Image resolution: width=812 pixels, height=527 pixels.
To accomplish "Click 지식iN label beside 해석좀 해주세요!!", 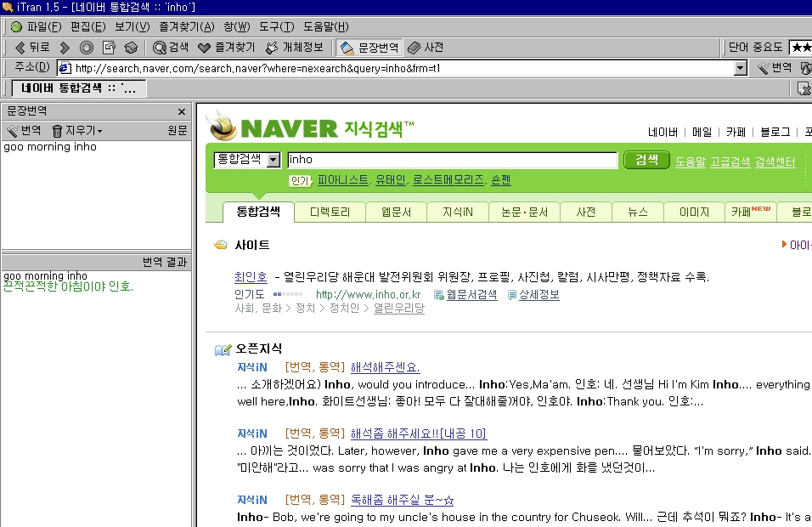I will tap(252, 433).
